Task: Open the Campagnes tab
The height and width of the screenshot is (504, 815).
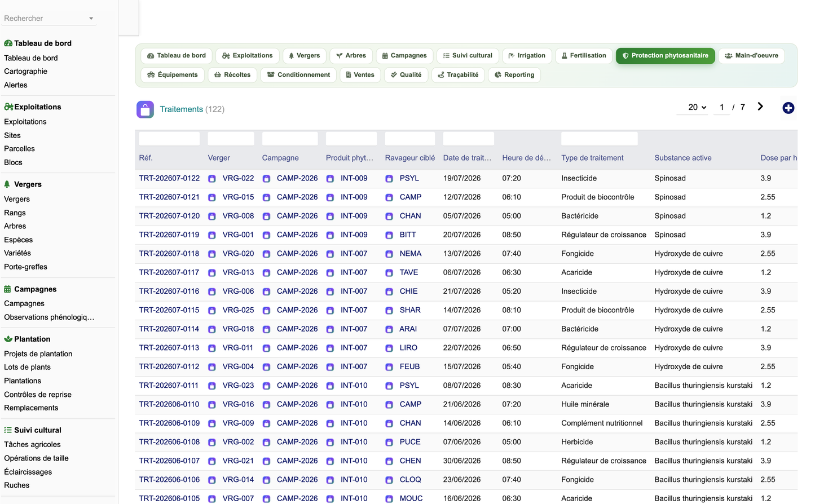Action: [x=404, y=56]
